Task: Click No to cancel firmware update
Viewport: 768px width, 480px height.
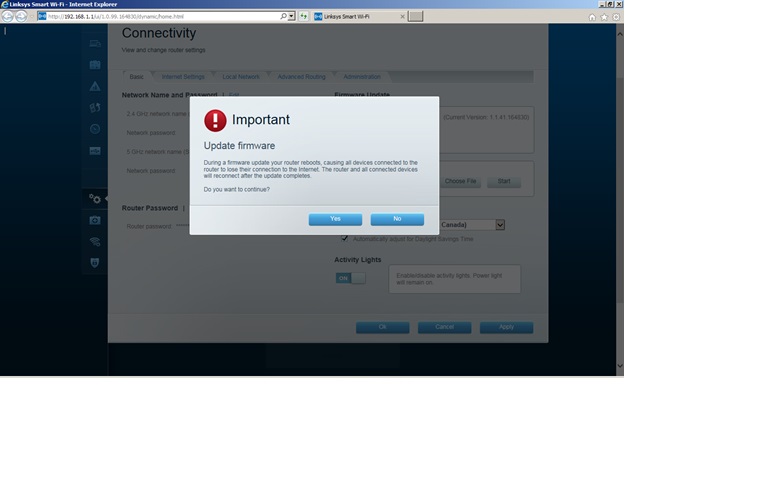Action: [397, 219]
